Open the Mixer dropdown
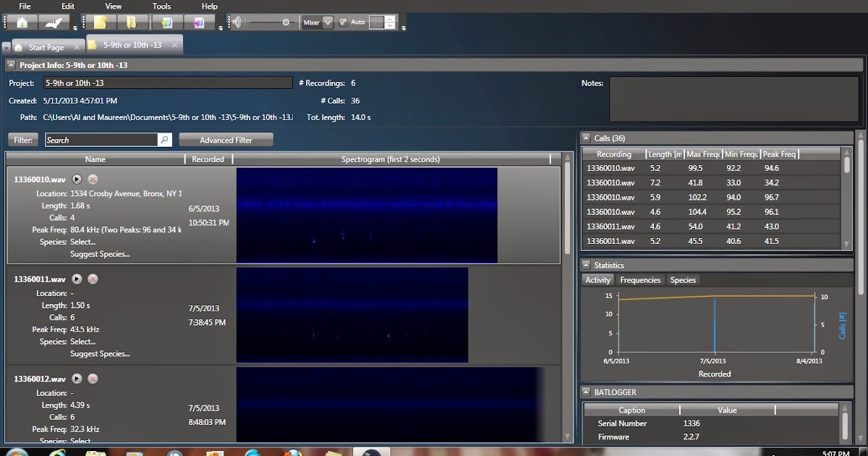868x456 pixels. pos(327,22)
